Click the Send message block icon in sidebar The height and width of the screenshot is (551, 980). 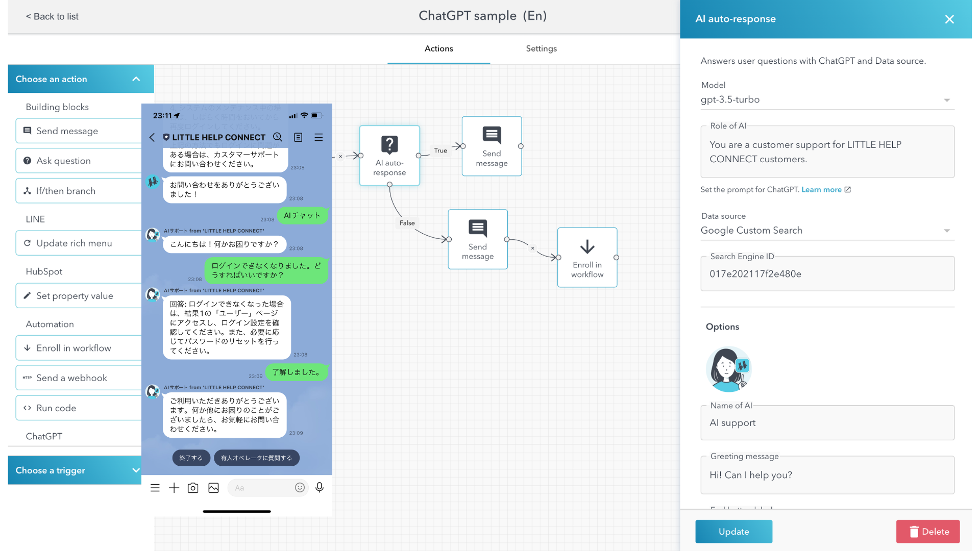pos(28,131)
